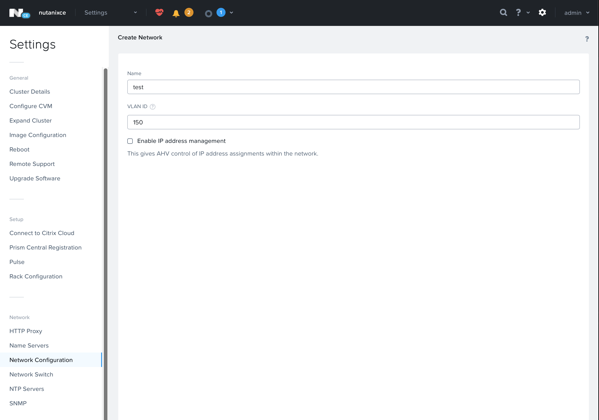The height and width of the screenshot is (420, 599).
Task: Click the Nutanix logo icon
Action: pos(19,13)
